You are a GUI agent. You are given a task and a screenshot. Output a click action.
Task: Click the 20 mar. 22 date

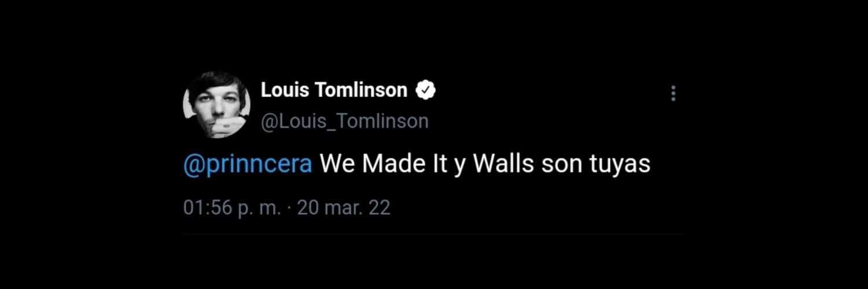point(344,208)
